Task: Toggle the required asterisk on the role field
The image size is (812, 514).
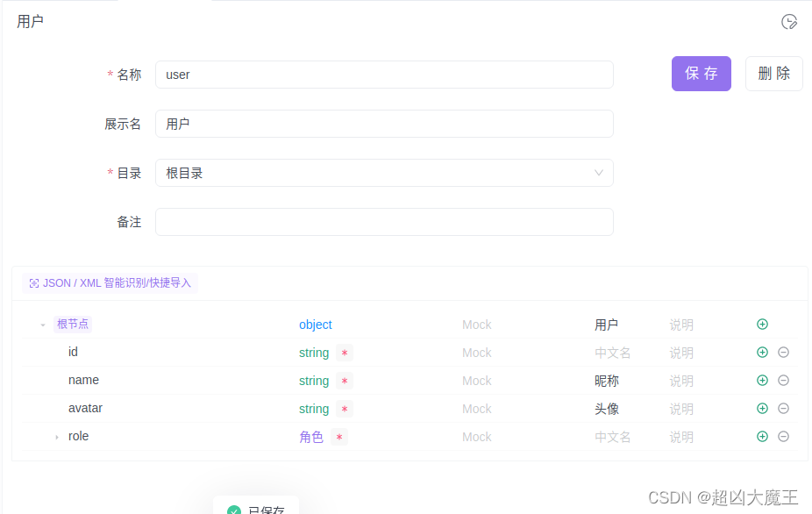Action: 339,437
